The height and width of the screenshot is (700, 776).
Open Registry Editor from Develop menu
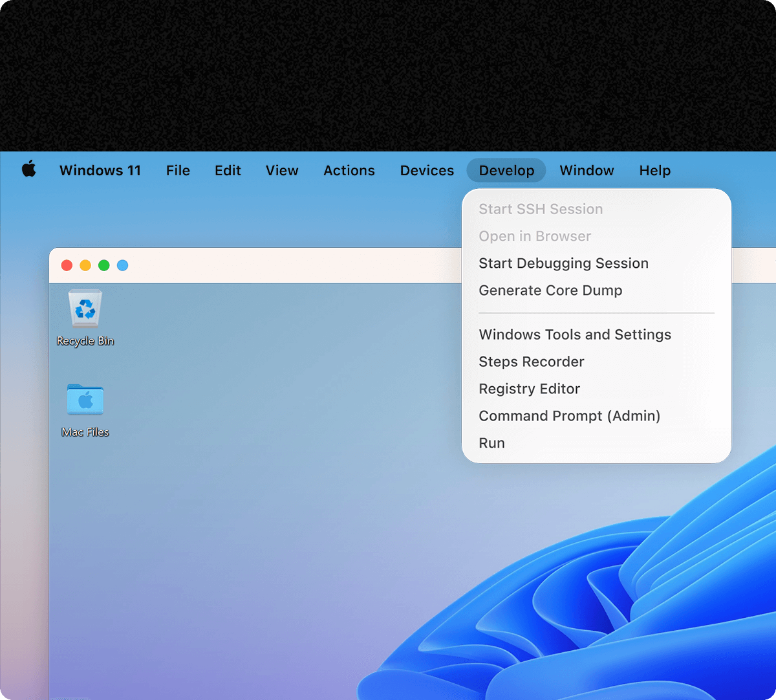530,389
